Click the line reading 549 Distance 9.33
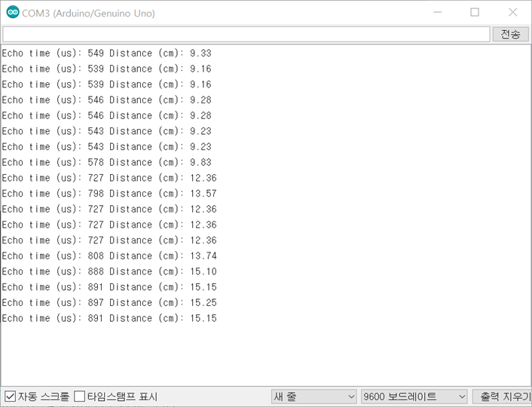Screen dimensions: 532x407 click(x=107, y=54)
